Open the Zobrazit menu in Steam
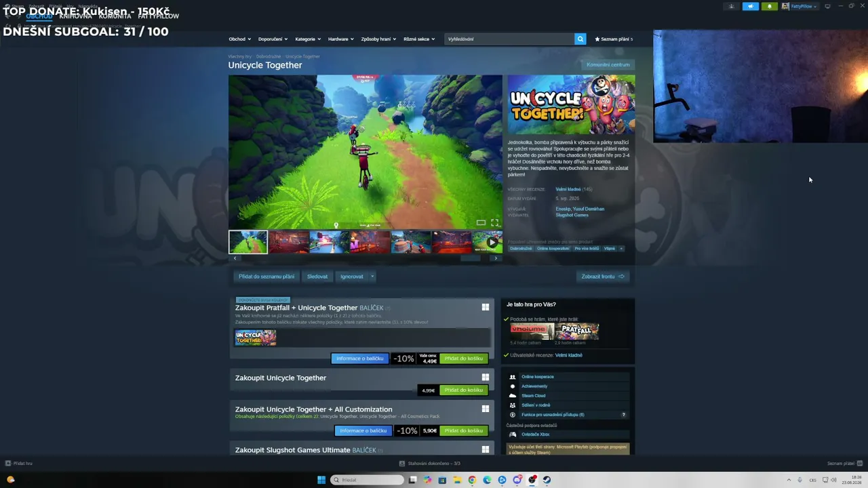The height and width of the screenshot is (488, 868). pyautogui.click(x=37, y=6)
